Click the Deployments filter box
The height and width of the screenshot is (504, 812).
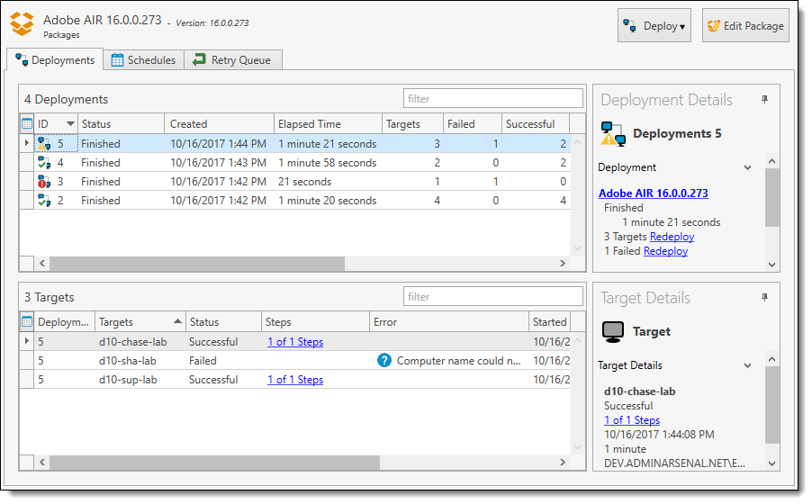(492, 99)
